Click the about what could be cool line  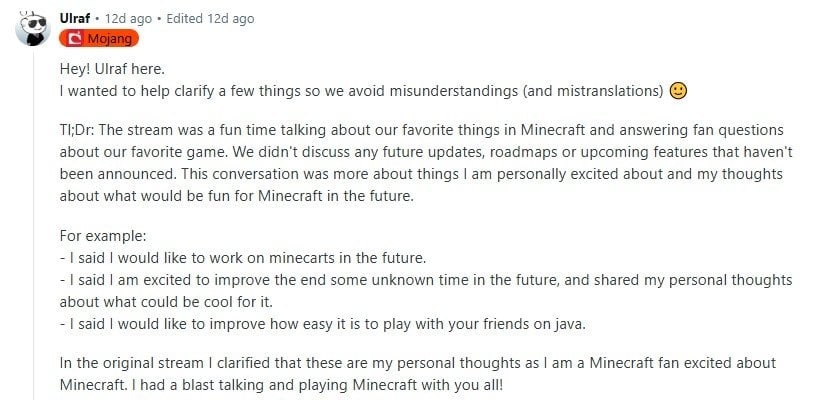point(166,302)
